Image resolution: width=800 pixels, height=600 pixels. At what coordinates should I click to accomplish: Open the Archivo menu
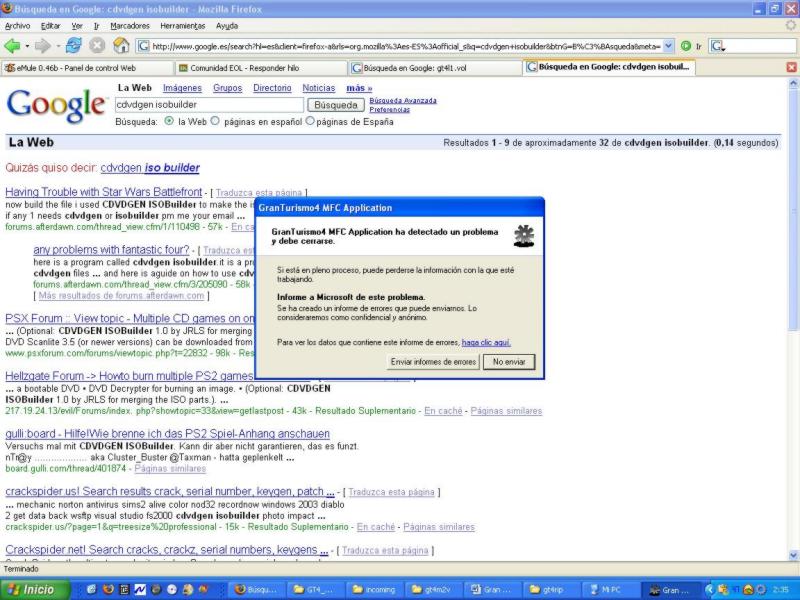point(17,26)
